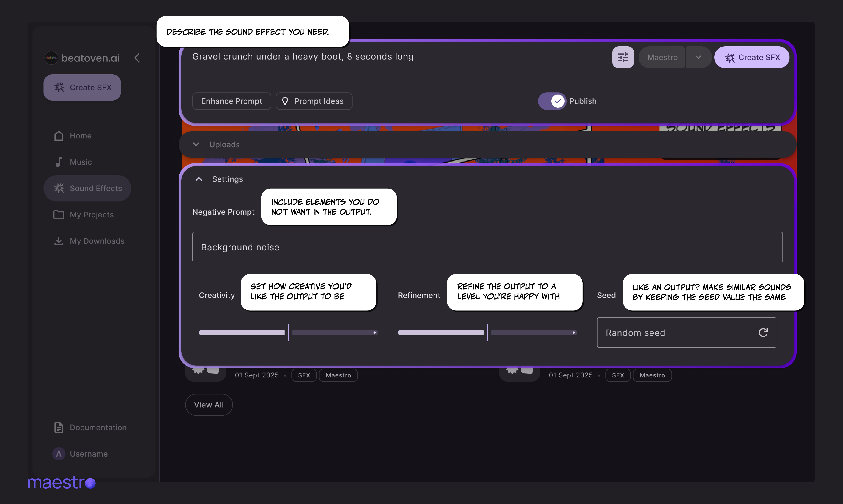Click Enhance Prompt

[231, 101]
